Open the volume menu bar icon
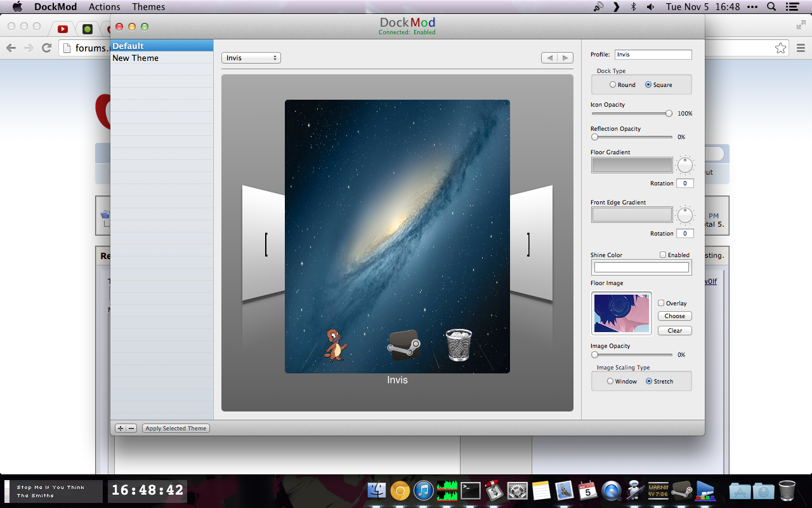This screenshot has width=812, height=508. click(650, 7)
